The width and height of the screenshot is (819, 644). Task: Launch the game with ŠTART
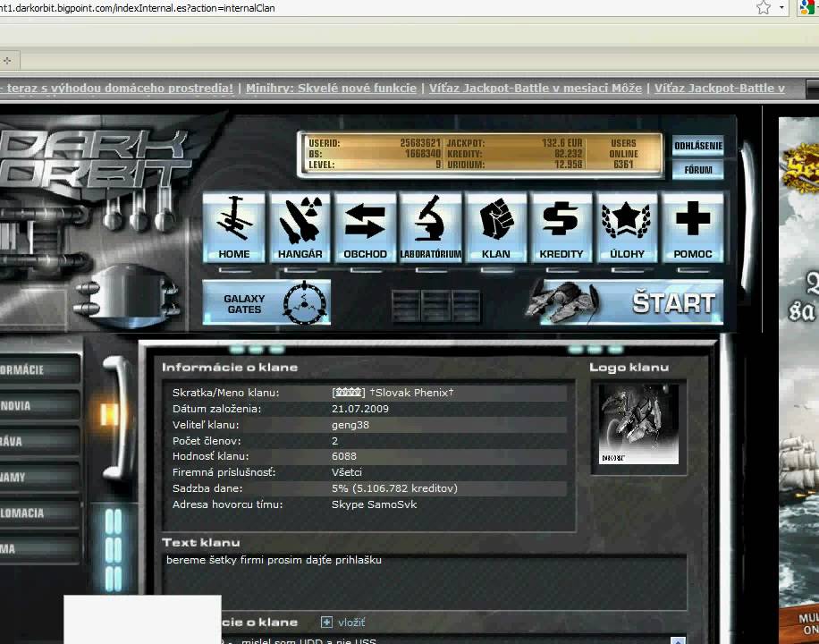(x=632, y=302)
